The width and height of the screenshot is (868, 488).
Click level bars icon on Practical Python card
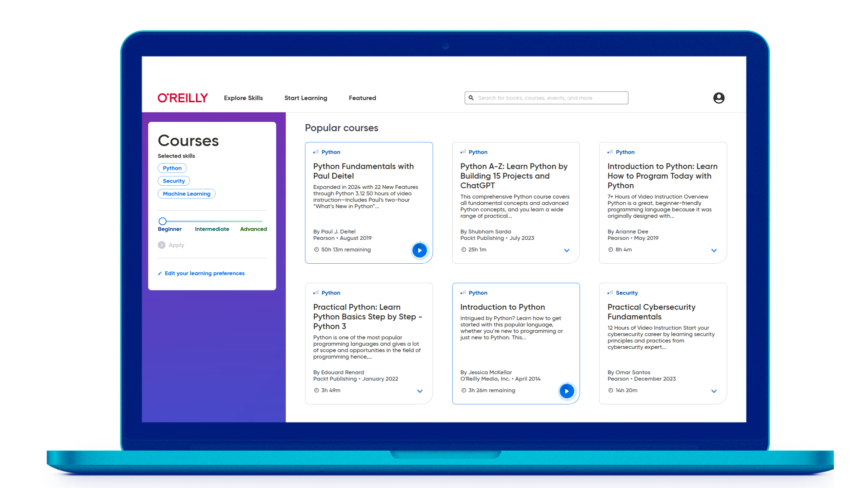click(x=316, y=292)
